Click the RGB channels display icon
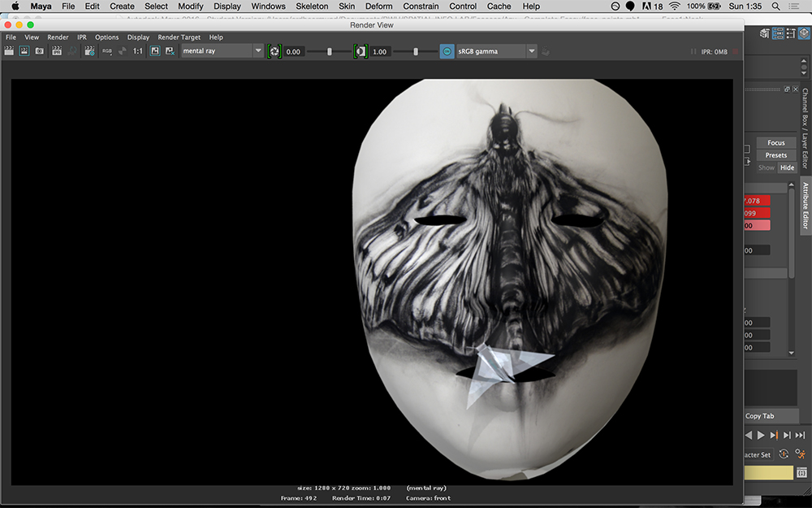 [107, 51]
